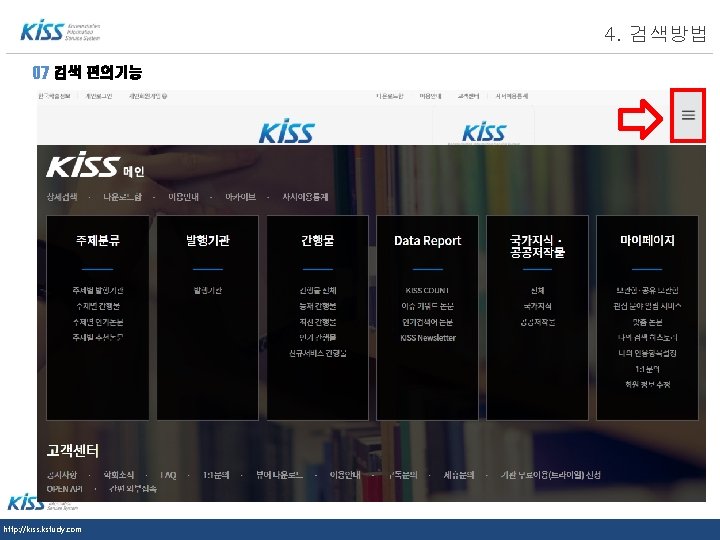Open 관심 분야 알림 서비스 link
The height and width of the screenshot is (540, 720).
[647, 306]
